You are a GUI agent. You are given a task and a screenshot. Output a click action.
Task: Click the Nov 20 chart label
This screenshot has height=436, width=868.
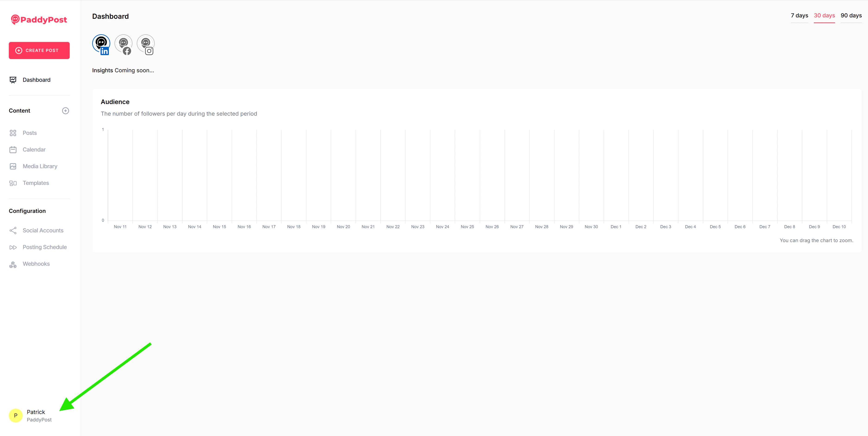tap(343, 227)
